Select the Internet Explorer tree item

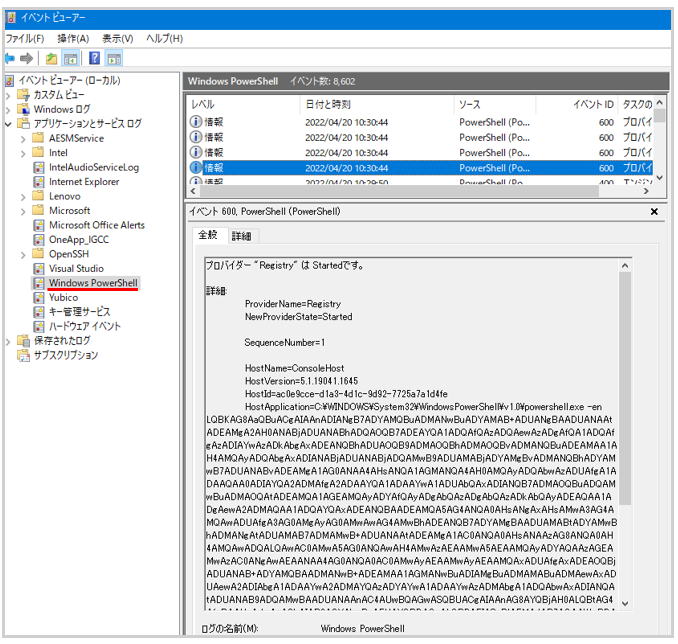84,182
